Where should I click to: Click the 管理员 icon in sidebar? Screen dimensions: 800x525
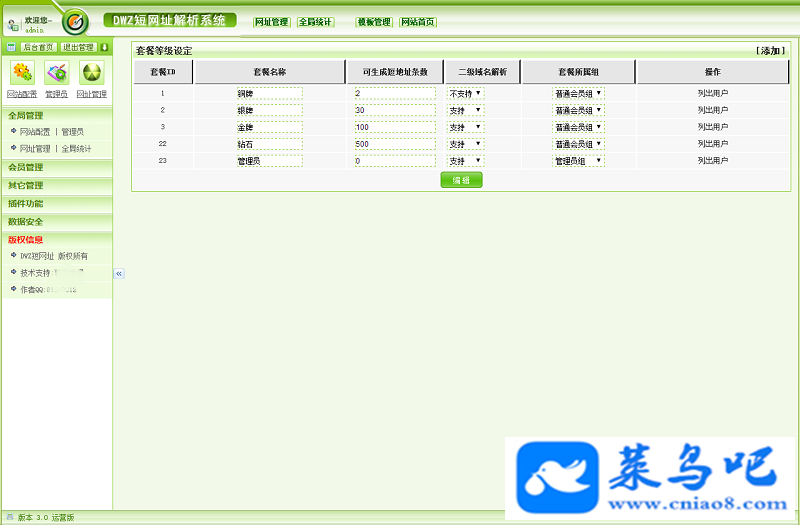pyautogui.click(x=57, y=72)
